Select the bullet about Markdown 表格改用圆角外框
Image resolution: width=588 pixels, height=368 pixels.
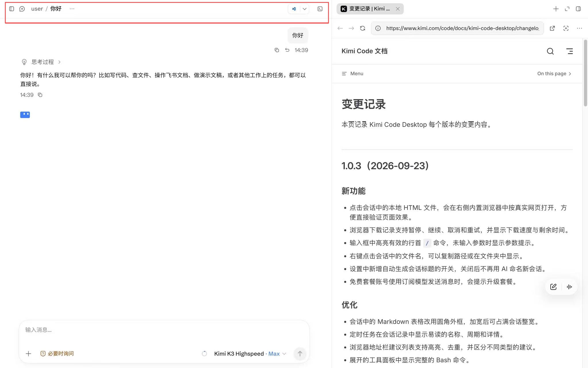(445, 322)
